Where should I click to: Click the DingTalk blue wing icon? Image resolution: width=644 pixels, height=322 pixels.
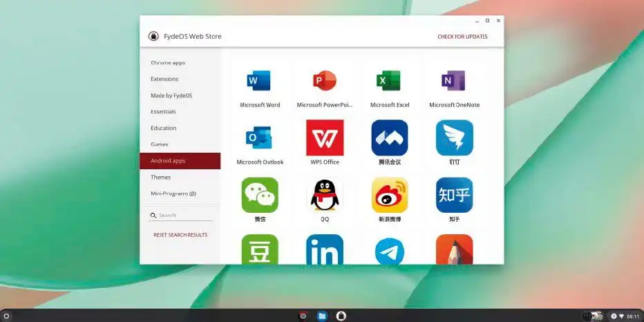click(x=454, y=138)
